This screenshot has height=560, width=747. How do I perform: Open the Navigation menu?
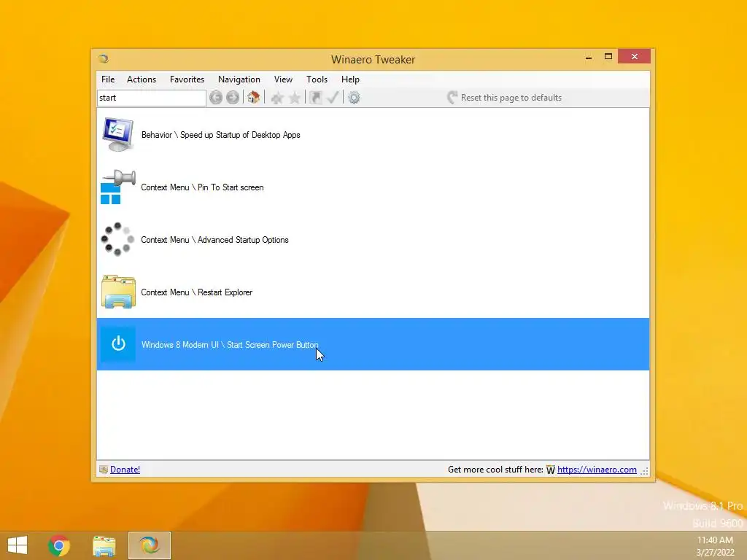[x=239, y=79]
